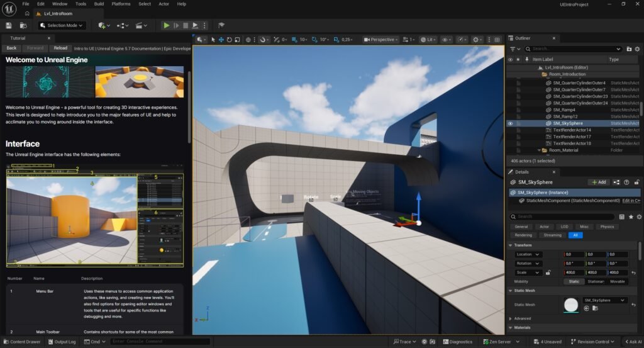Collapse the Room_Material folder
Image resolution: width=644 pixels, height=348 pixels.
pyautogui.click(x=539, y=150)
